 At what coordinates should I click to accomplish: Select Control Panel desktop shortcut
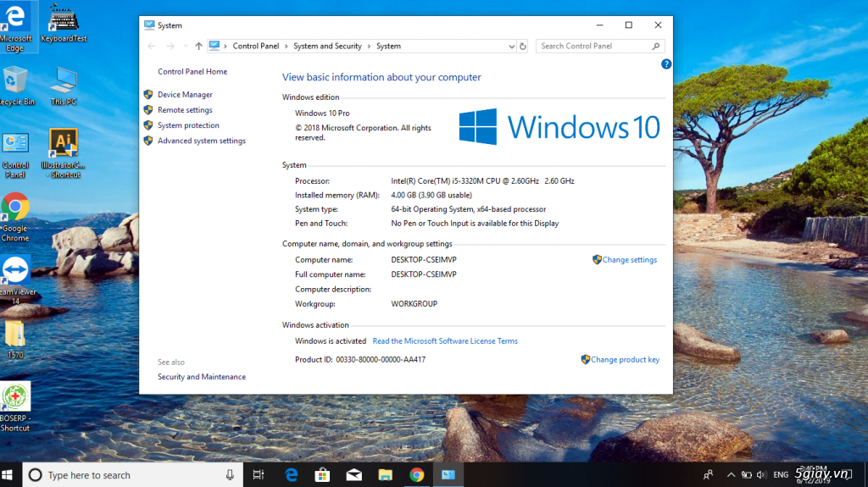(15, 156)
